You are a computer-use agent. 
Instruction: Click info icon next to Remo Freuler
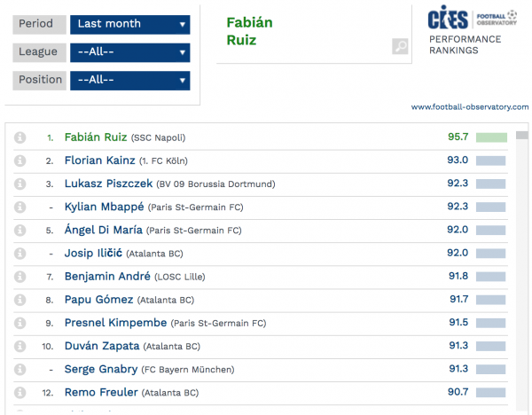click(20, 391)
